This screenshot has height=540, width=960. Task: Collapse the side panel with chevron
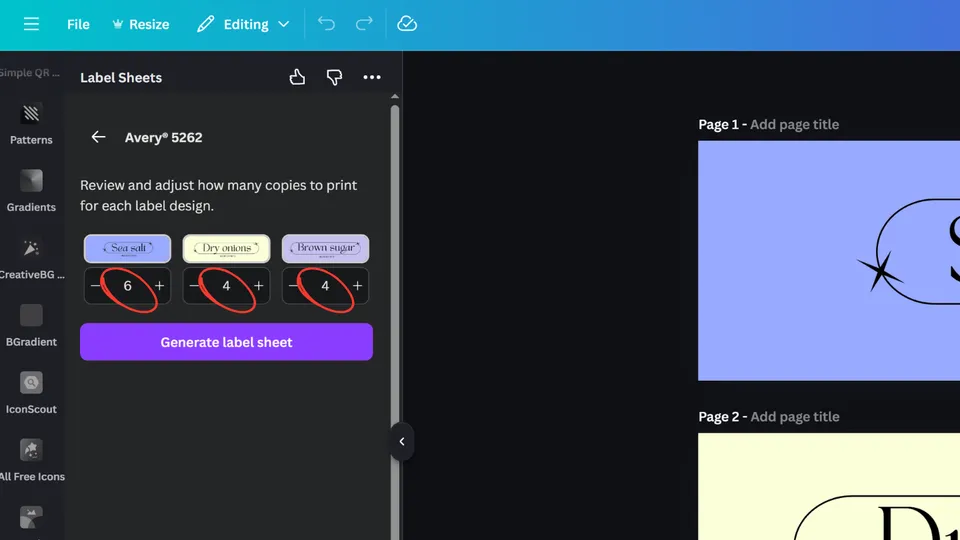click(x=402, y=441)
